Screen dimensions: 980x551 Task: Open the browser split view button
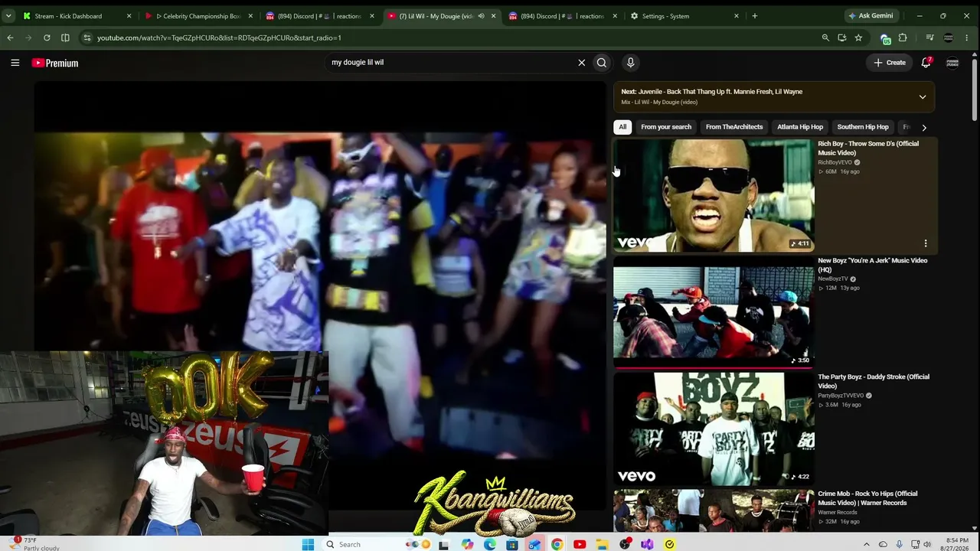(65, 37)
